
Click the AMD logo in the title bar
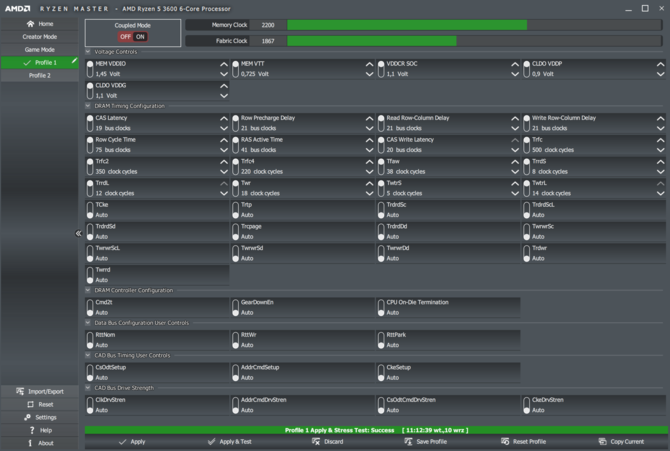tap(18, 9)
